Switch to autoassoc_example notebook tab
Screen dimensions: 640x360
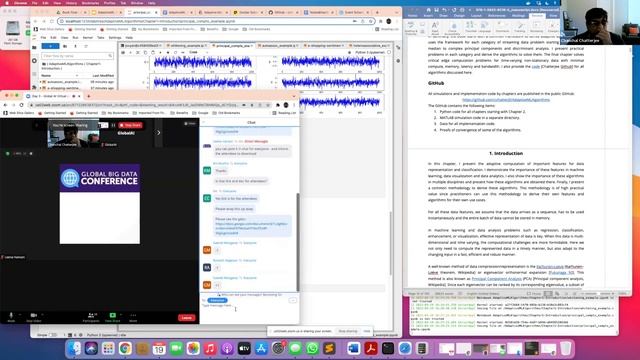point(278,46)
